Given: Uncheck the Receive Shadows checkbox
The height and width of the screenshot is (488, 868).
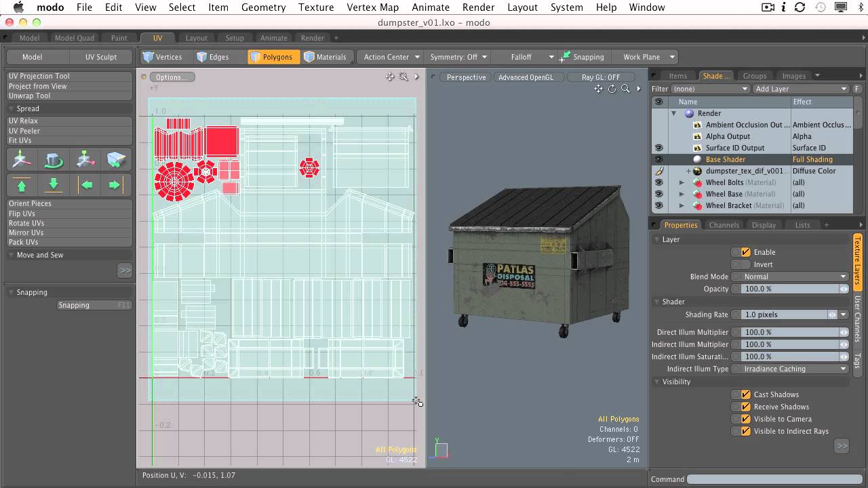Looking at the screenshot, I should click(746, 407).
